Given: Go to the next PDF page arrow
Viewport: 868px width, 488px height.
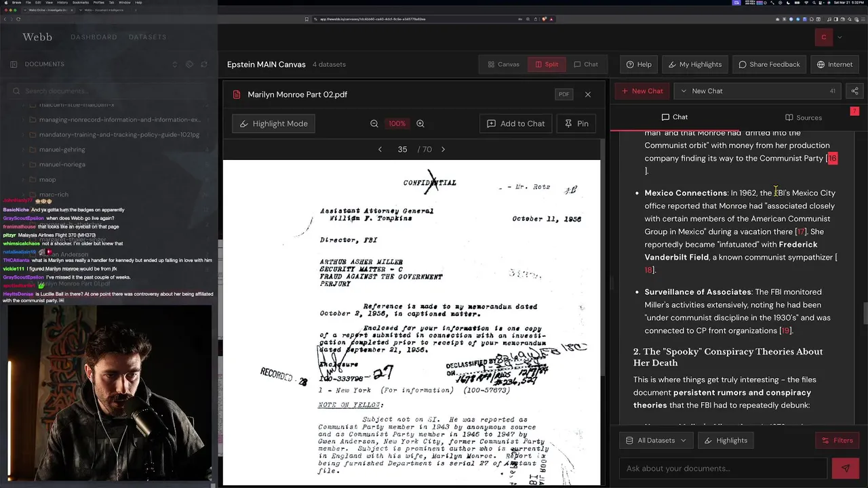Looking at the screenshot, I should 443,149.
